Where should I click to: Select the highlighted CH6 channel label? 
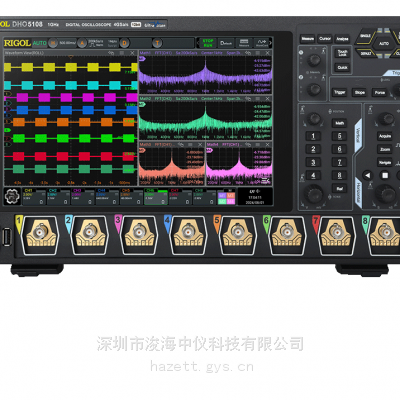(x=150, y=191)
